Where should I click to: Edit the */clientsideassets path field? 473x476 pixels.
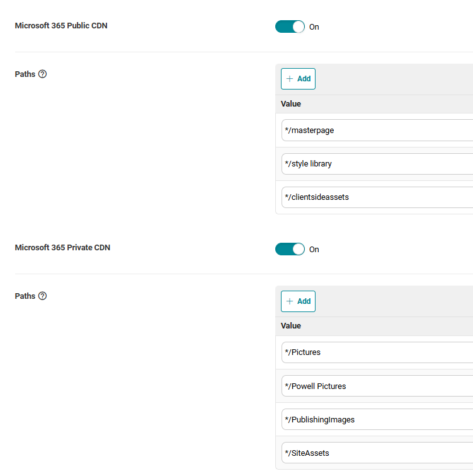pyautogui.click(x=377, y=197)
